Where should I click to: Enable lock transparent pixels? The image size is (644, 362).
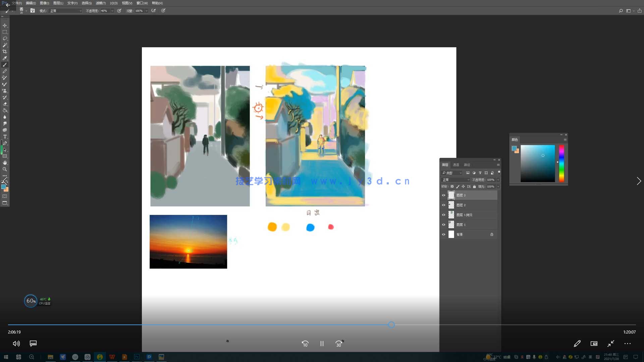pos(451,187)
